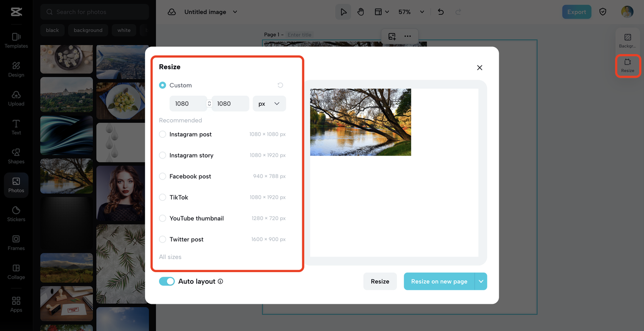Screen dimensions: 644x331
Task: Click the Search for photos field
Action: tap(95, 12)
